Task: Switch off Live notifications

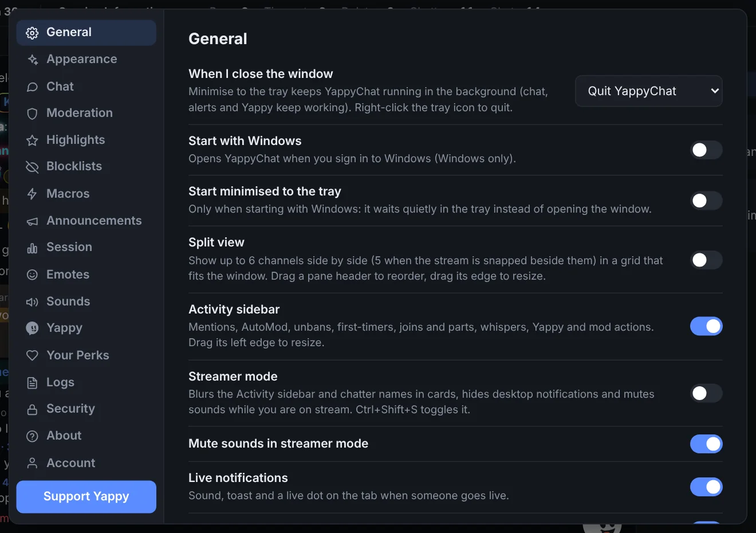Action: tap(706, 487)
